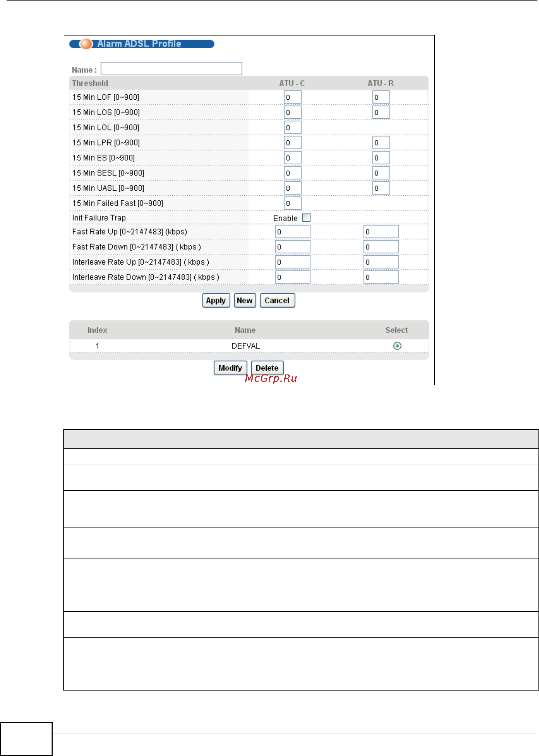
Task: Select ATU-C field for Interleave Rate Up
Action: (293, 262)
